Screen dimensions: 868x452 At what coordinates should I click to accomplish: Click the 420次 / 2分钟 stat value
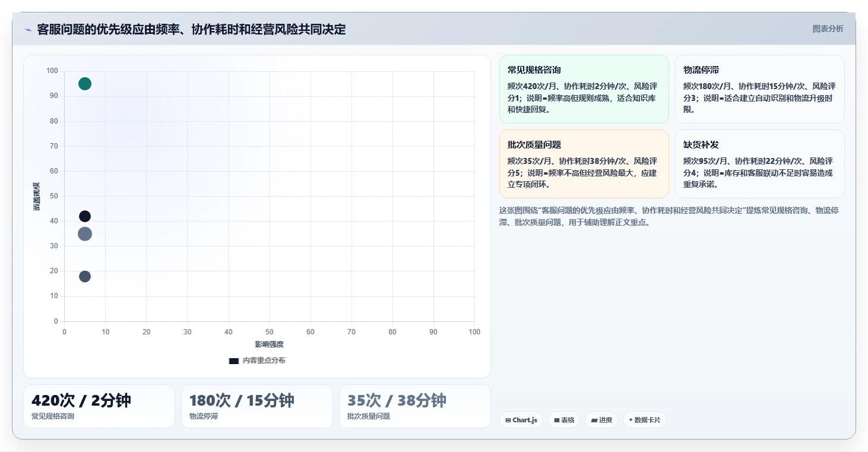pos(81,400)
